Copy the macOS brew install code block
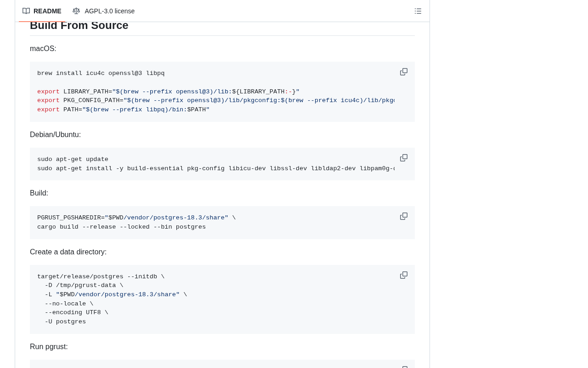Screen dimensions: 588x368 click(404, 72)
